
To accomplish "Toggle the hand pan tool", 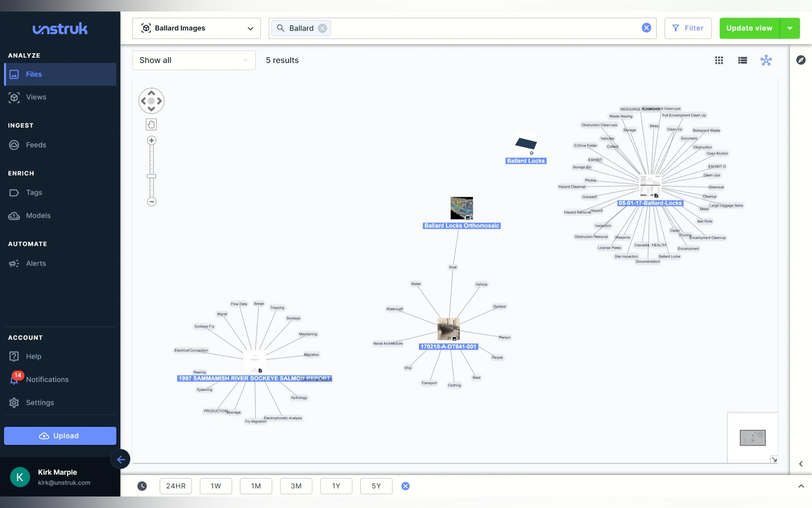I will [x=151, y=125].
